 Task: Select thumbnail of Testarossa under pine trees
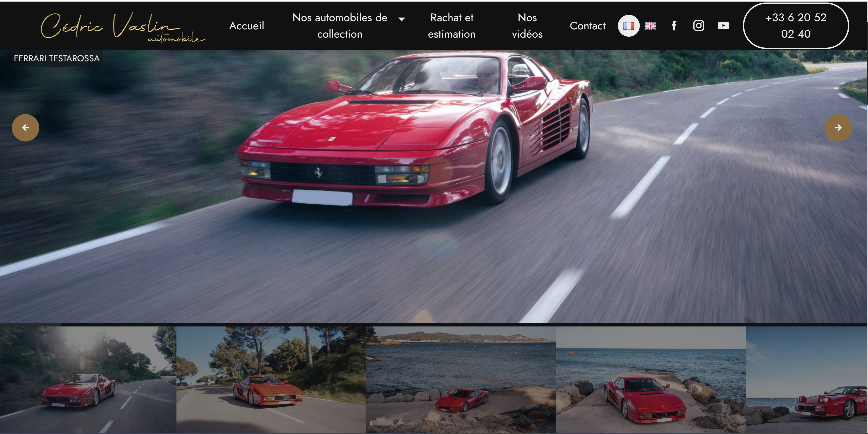click(271, 380)
